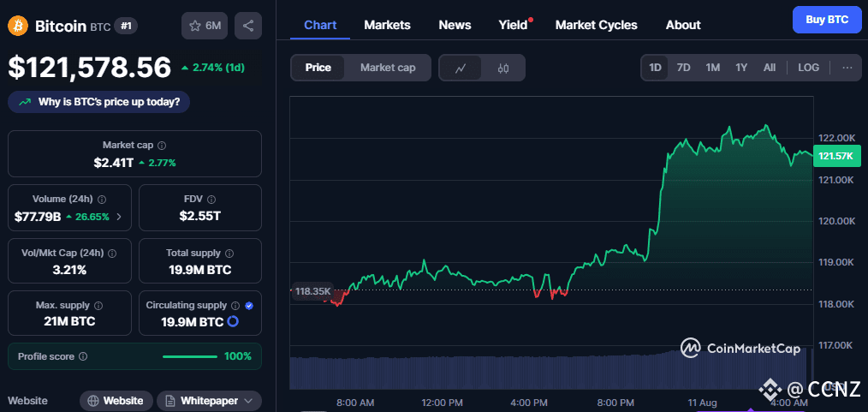This screenshot has width=868, height=412.
Task: Click the #1 rank badge
Action: (126, 26)
